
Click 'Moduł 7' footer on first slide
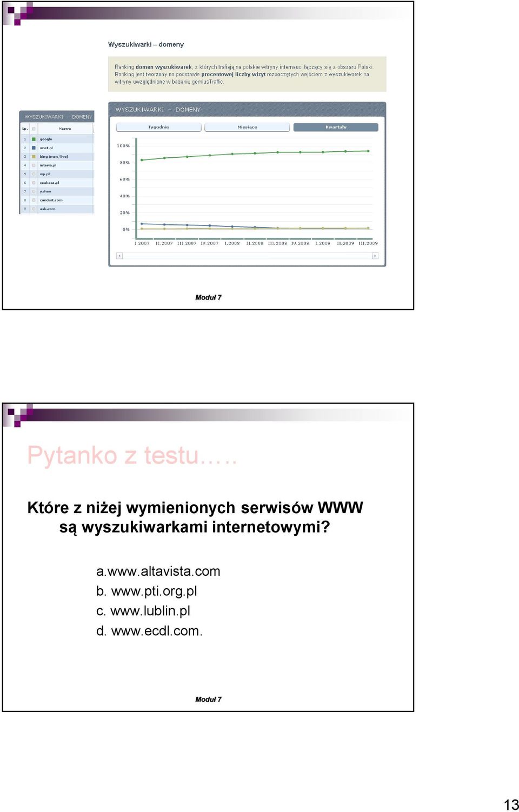(208, 297)
